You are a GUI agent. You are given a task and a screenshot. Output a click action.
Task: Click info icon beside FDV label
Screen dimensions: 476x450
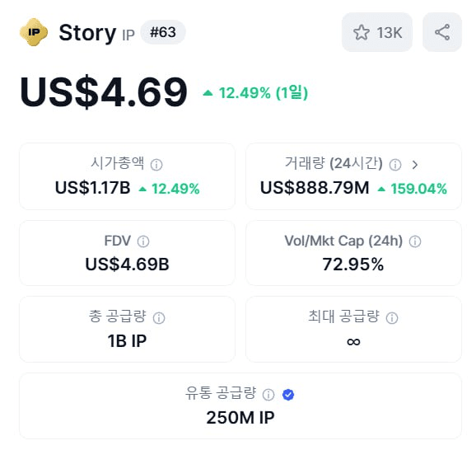point(143,241)
